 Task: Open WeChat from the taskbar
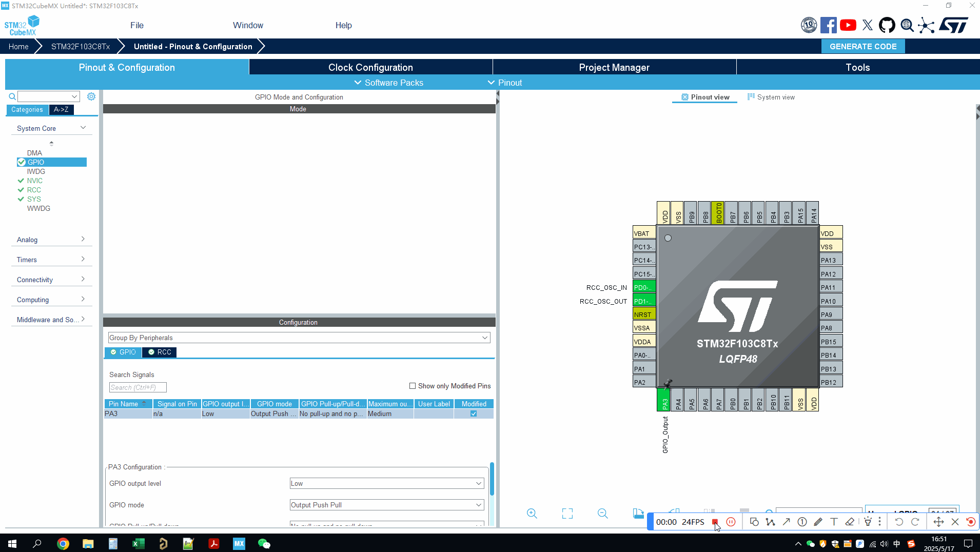[x=264, y=544]
